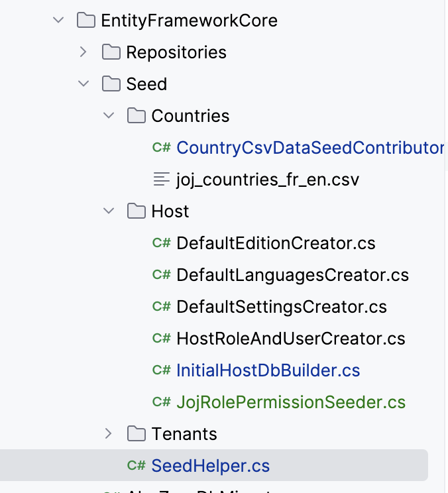Click the C# icon of CountryCsvDataSeedContributor

(161, 148)
